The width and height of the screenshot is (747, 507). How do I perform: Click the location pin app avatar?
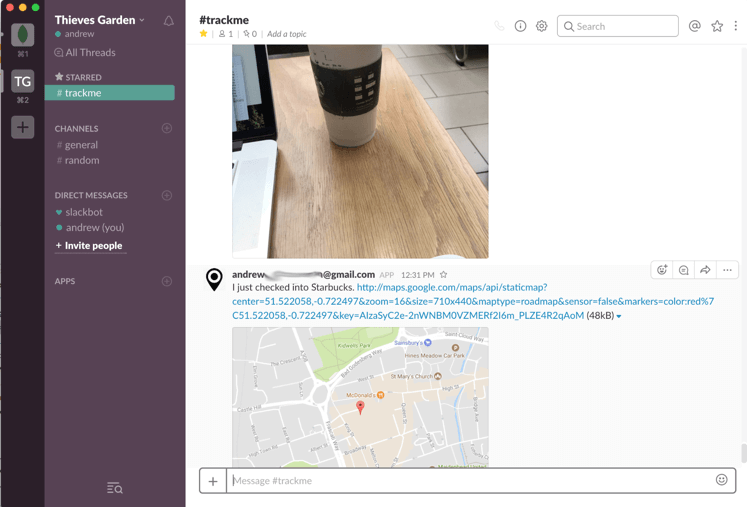click(x=214, y=279)
